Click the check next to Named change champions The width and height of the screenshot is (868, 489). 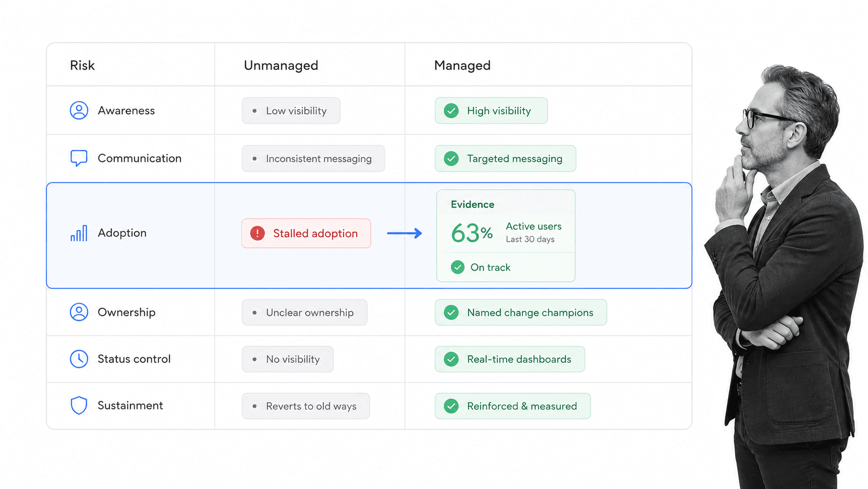[452, 312]
